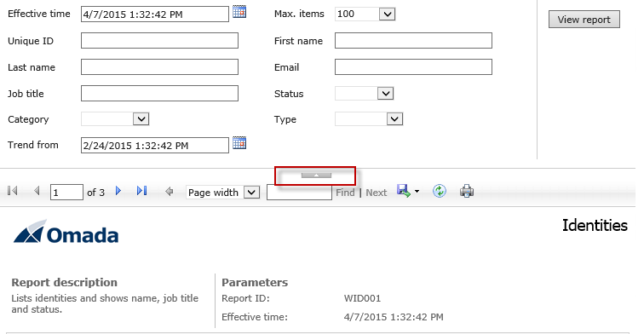Click the current page number box
This screenshot has height=334, width=644.
coord(66,193)
